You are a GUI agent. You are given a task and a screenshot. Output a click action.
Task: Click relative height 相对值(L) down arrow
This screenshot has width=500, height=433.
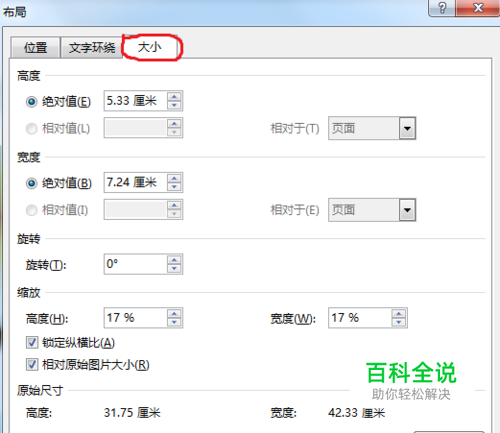(x=174, y=132)
